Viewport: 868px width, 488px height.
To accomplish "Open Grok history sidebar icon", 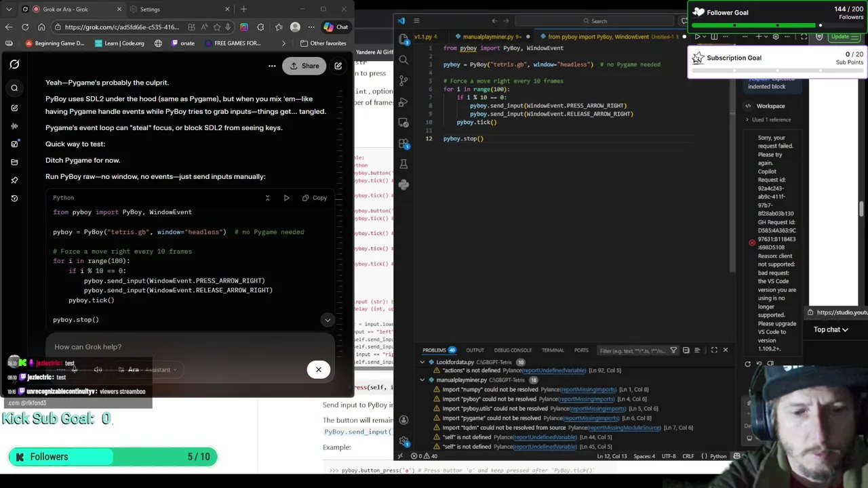I will (x=14, y=198).
